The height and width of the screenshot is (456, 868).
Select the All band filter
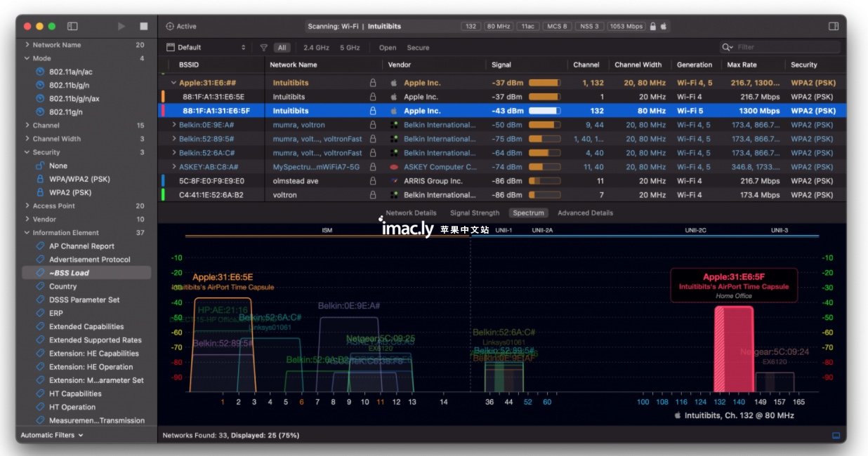click(x=282, y=48)
